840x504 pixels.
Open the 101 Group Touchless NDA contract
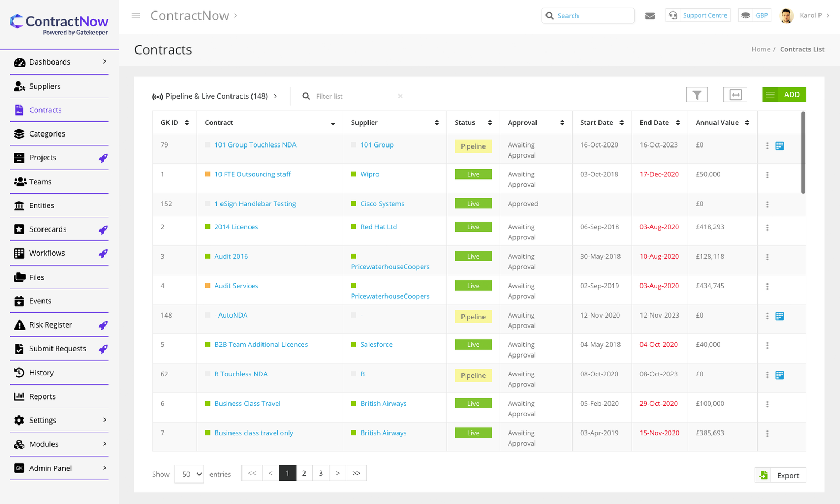click(x=255, y=145)
